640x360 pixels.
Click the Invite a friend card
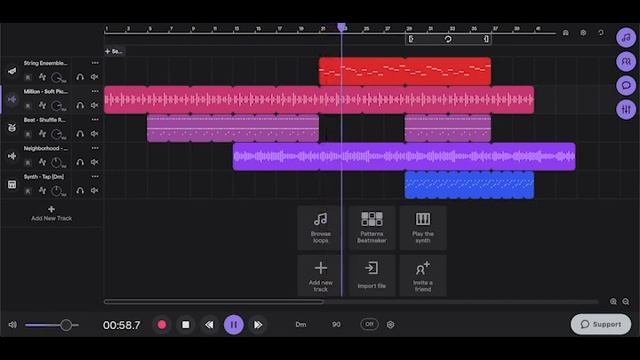(422, 276)
